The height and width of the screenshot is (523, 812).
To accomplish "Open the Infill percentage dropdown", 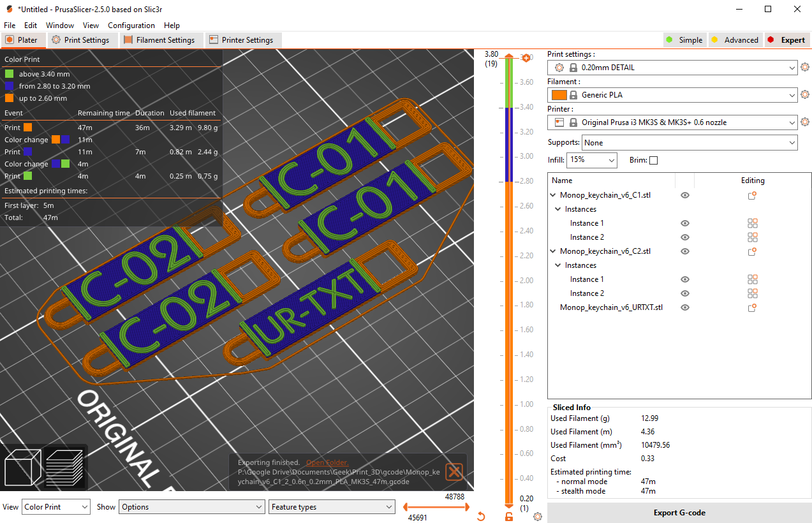I will 591,160.
